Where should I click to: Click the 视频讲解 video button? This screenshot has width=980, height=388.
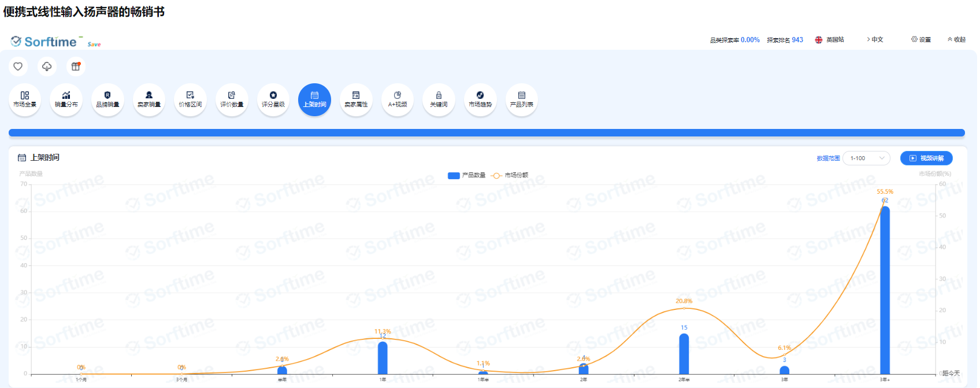pyautogui.click(x=926, y=158)
